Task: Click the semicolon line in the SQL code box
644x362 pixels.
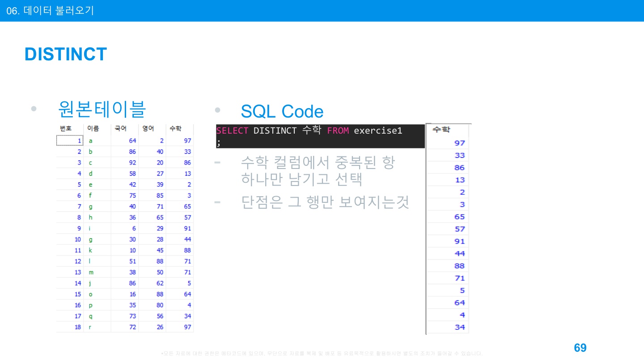Action: (219, 143)
